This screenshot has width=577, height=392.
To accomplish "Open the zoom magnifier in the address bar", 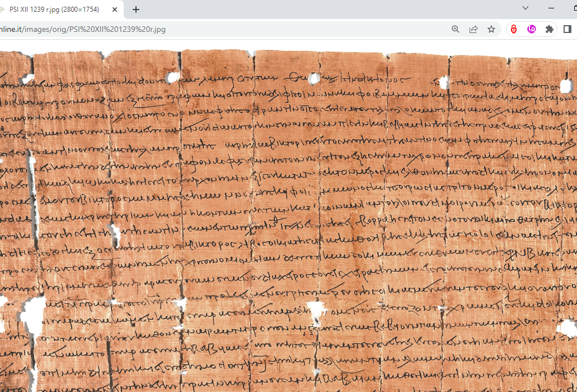I will (x=456, y=30).
